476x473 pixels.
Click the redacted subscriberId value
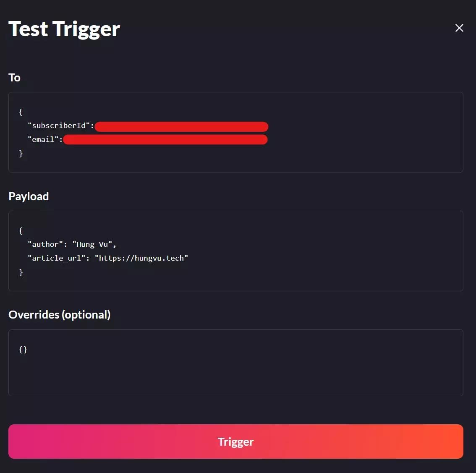click(x=181, y=126)
